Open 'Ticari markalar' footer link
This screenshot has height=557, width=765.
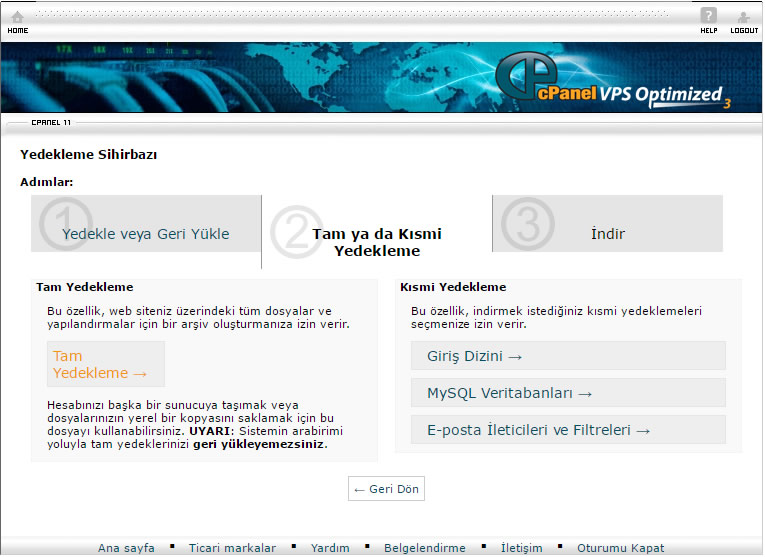coord(232,548)
